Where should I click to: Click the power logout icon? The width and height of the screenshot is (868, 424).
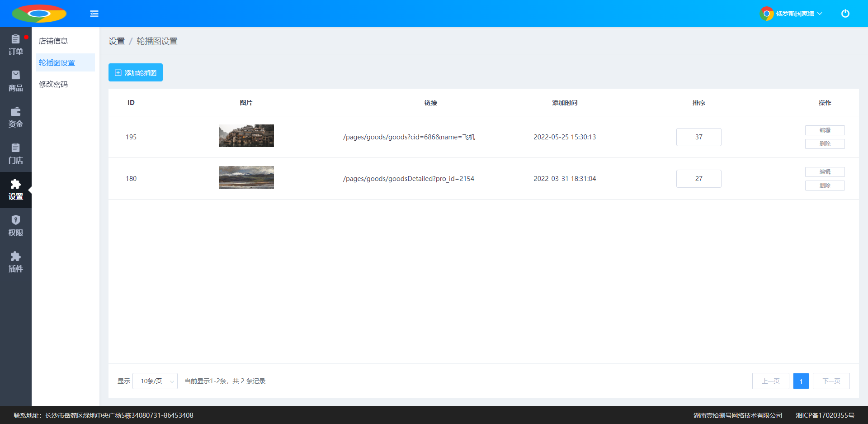[845, 14]
